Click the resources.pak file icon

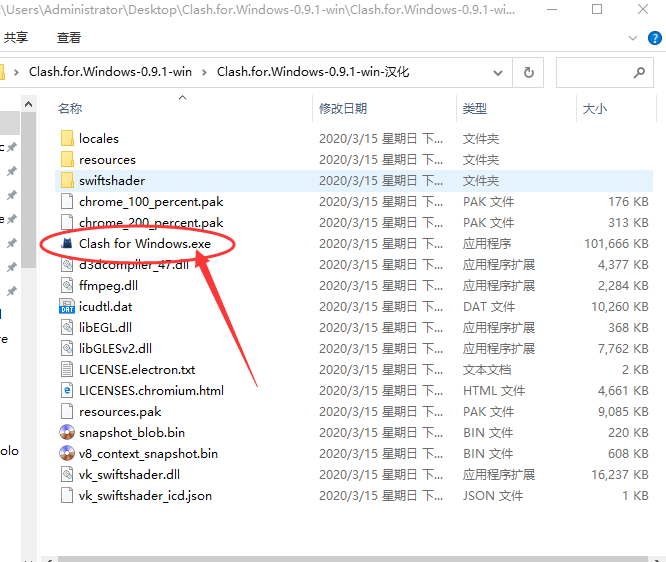67,411
